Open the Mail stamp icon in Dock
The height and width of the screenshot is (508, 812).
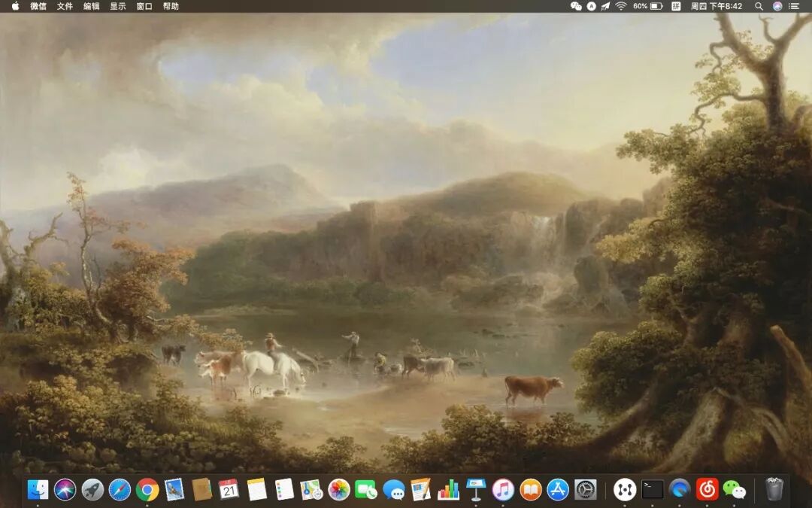coord(174,490)
